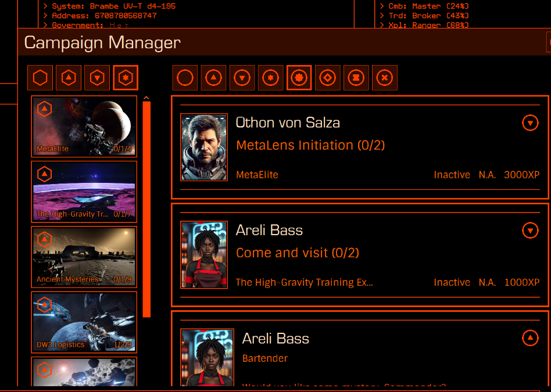Select the DW3 Logistics campaign

tap(84, 322)
